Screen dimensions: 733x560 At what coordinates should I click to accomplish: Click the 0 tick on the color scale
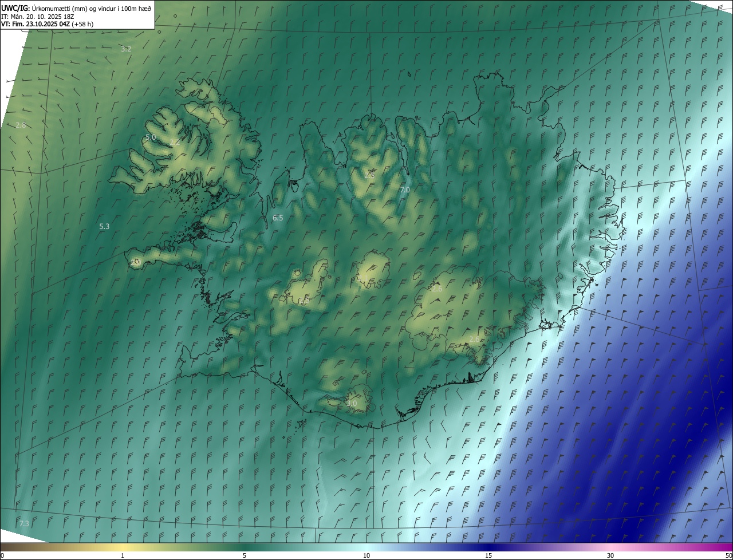2,556
